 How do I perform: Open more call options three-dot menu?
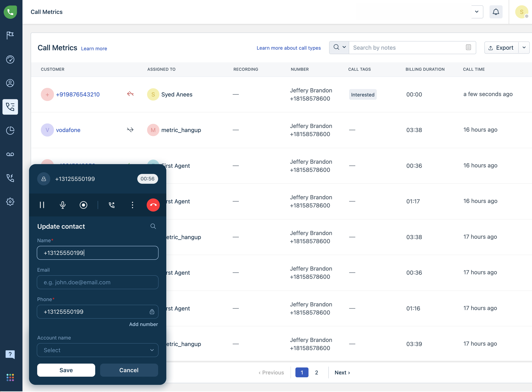tap(132, 205)
